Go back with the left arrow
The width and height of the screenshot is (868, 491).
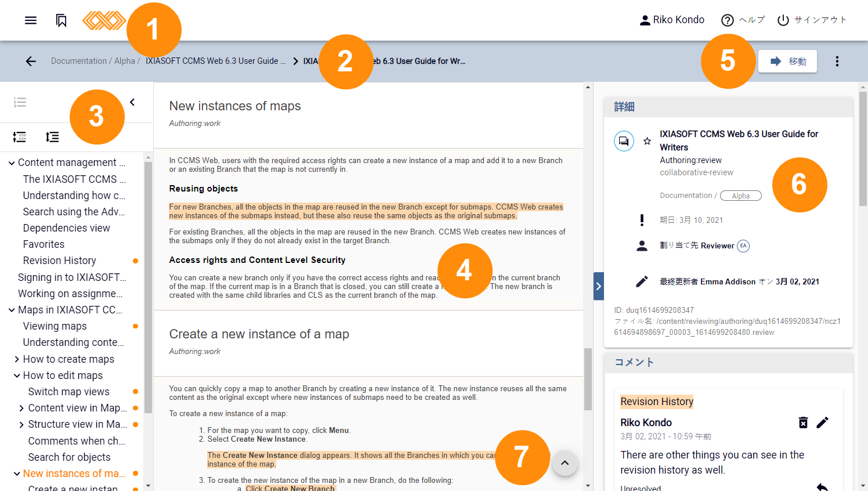[x=31, y=61]
